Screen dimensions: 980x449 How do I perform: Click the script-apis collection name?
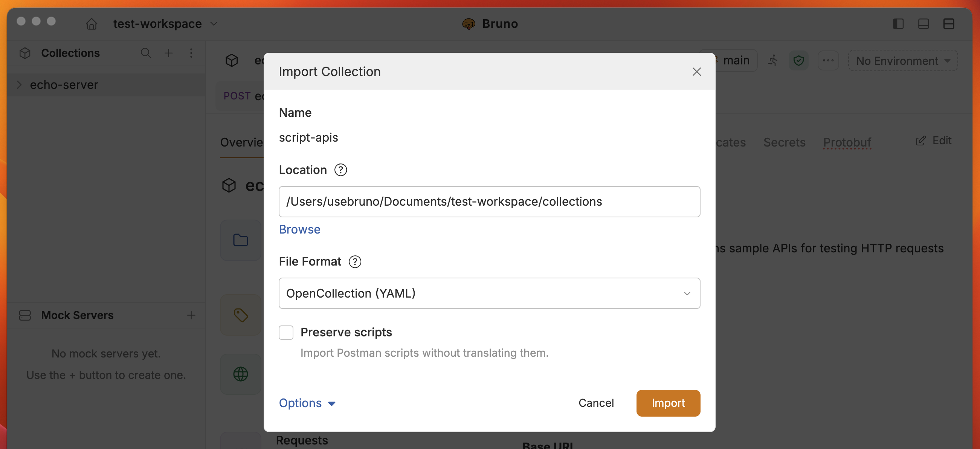(308, 137)
